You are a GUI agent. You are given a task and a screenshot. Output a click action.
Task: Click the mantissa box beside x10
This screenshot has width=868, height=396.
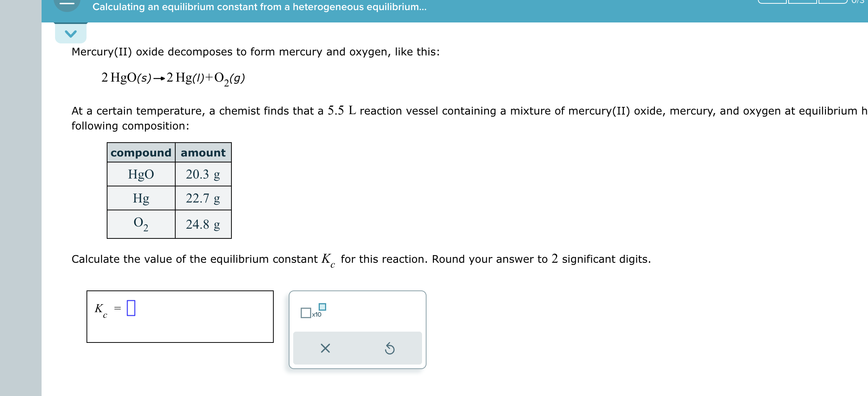pyautogui.click(x=305, y=312)
